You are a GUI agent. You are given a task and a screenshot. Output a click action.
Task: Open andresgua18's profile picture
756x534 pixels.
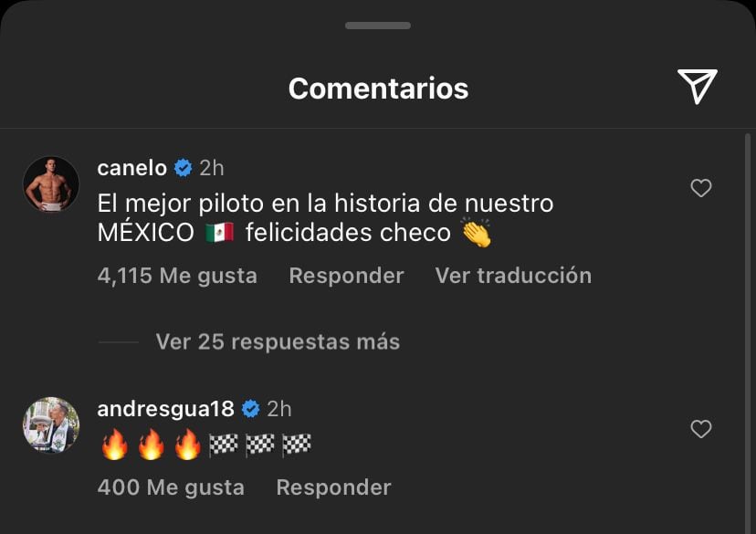[x=52, y=424]
